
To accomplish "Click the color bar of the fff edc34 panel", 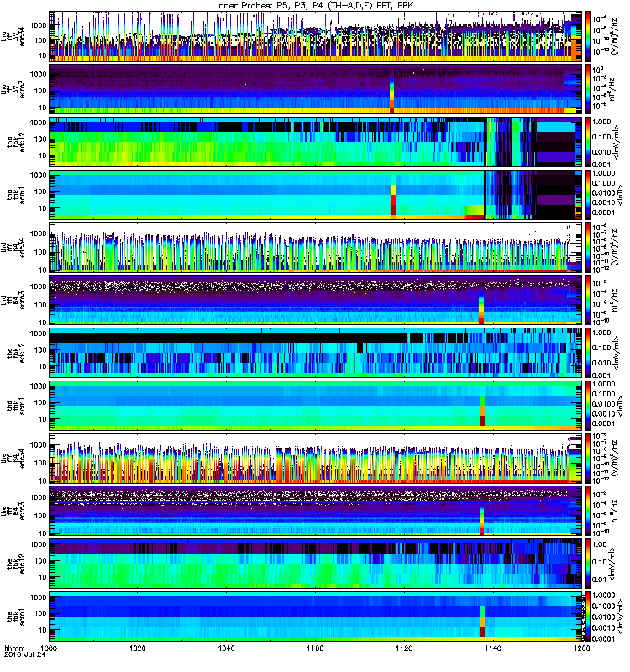I will coord(589,458).
